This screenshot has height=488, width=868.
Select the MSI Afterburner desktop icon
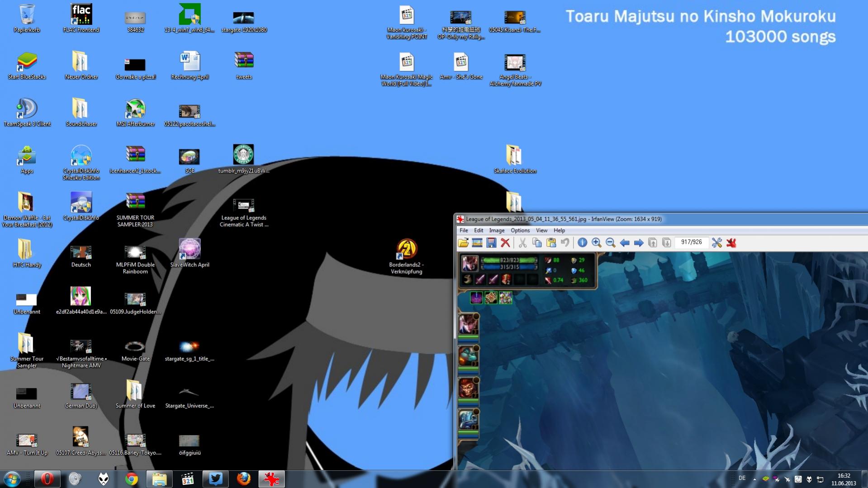[135, 113]
